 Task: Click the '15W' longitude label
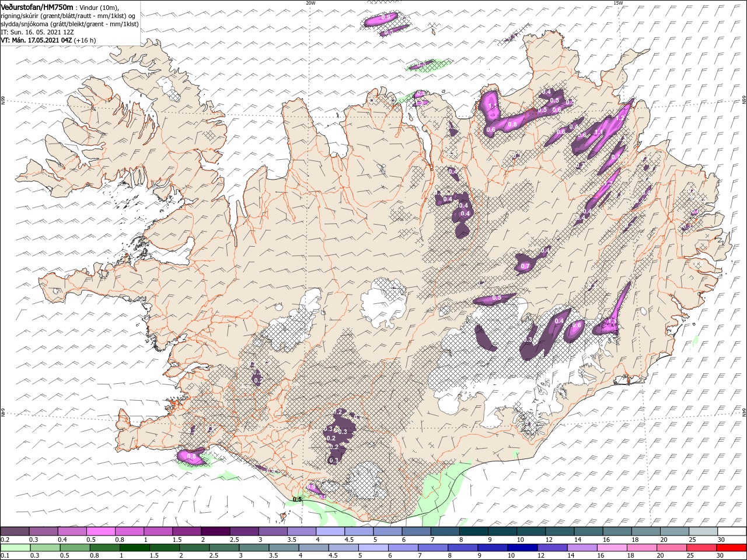click(618, 3)
